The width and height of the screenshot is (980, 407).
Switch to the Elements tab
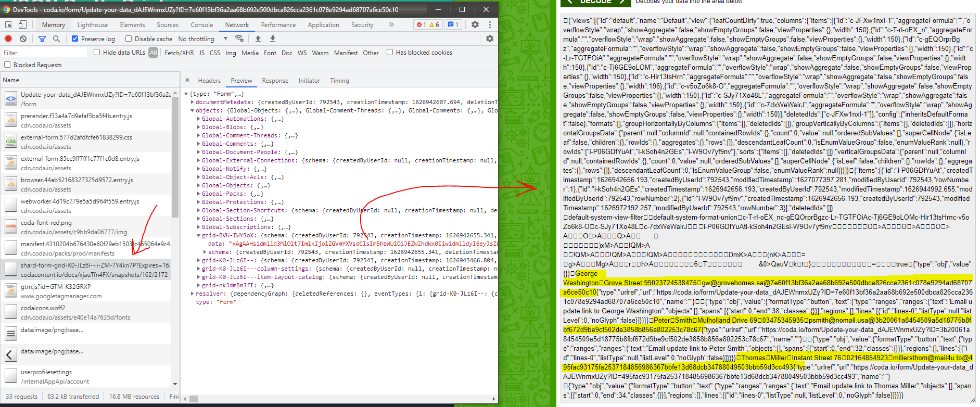(132, 24)
